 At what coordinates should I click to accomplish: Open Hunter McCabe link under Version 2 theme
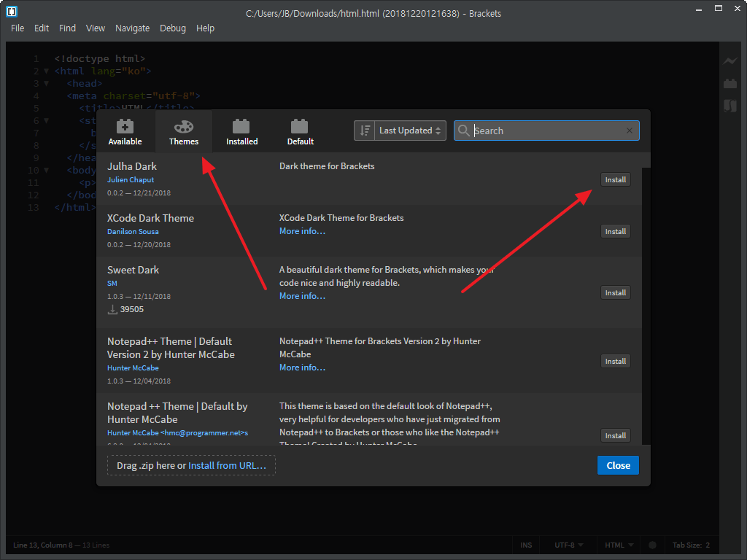tap(133, 367)
